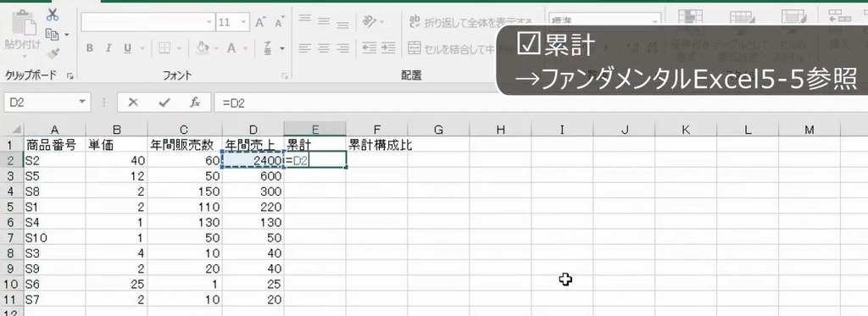Click the Center alignment icon
This screenshot has height=316, width=868.
[x=324, y=48]
